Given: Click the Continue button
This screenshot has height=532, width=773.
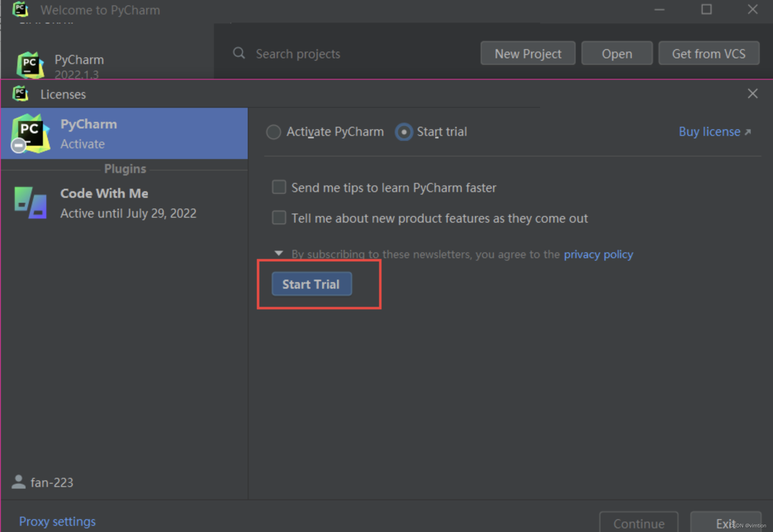Looking at the screenshot, I should click(x=639, y=522).
